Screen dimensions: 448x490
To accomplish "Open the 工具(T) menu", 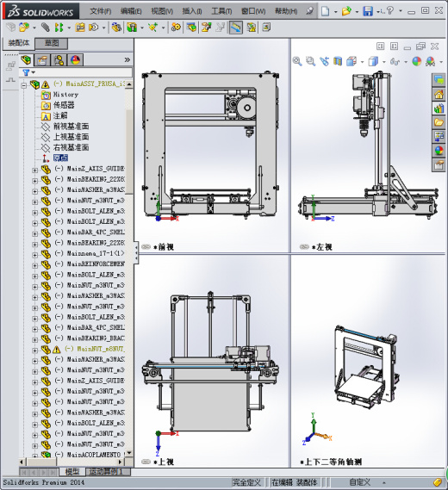I will (222, 11).
